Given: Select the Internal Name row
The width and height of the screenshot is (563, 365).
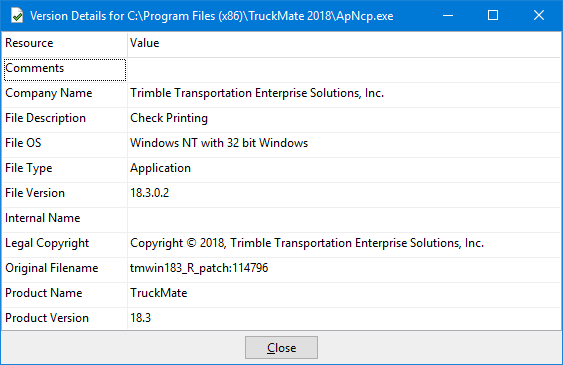Looking at the screenshot, I should tap(281, 218).
